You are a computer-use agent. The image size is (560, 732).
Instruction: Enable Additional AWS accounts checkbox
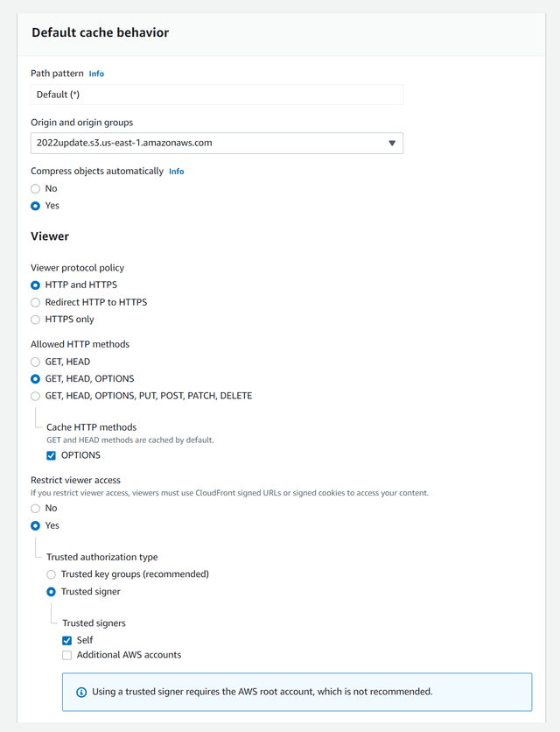coord(67,656)
